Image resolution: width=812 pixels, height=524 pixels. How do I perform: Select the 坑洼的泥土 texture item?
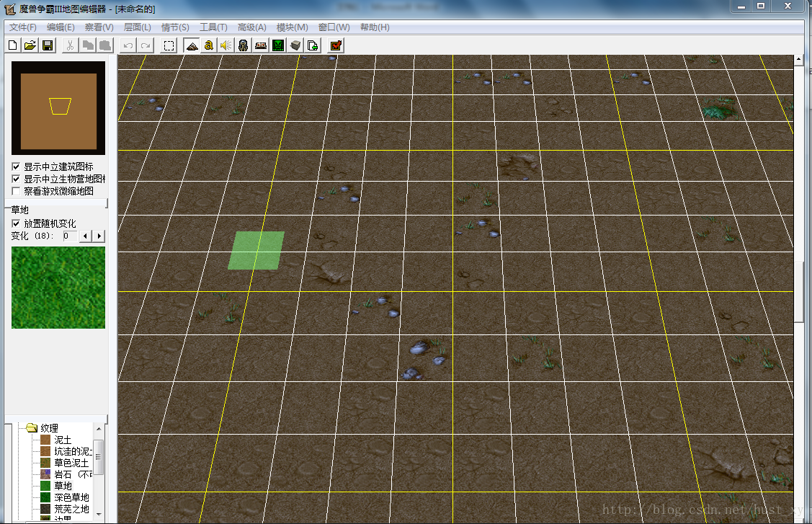click(x=73, y=451)
